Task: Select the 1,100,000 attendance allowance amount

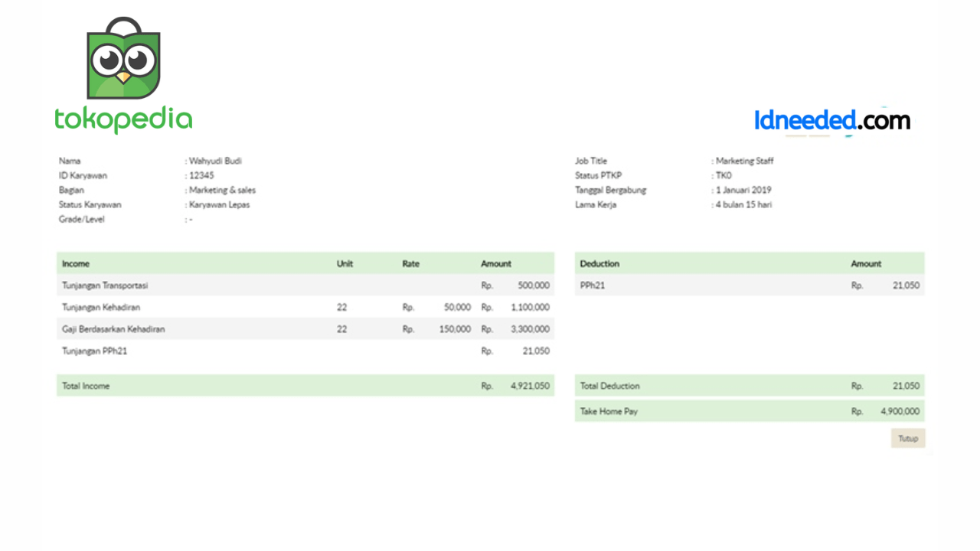Action: point(530,307)
